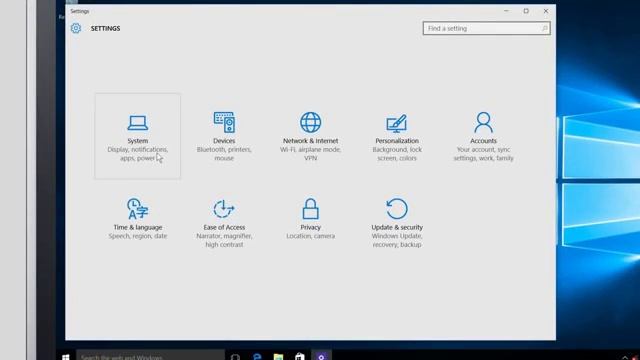Click the Update & security label text
The height and width of the screenshot is (360, 640).
(x=397, y=227)
